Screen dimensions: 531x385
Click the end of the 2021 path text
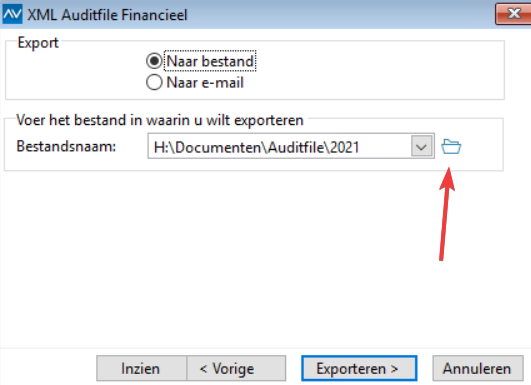click(x=360, y=147)
